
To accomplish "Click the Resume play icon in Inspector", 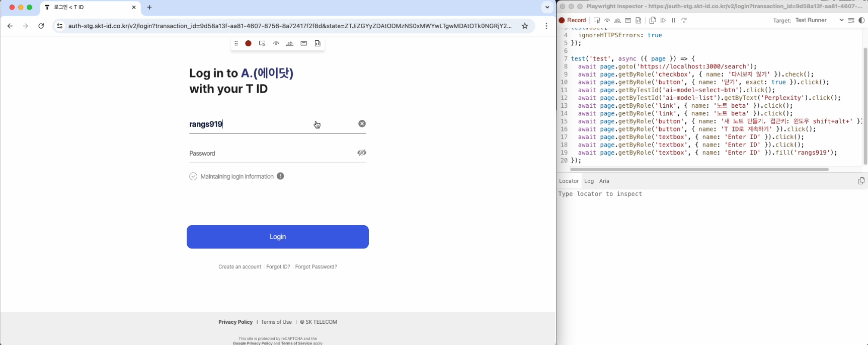I will (663, 21).
